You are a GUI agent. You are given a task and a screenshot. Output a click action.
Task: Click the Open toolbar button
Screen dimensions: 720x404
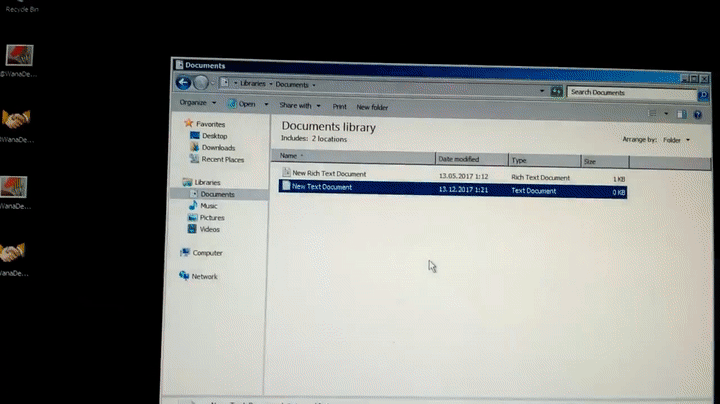tap(242, 104)
